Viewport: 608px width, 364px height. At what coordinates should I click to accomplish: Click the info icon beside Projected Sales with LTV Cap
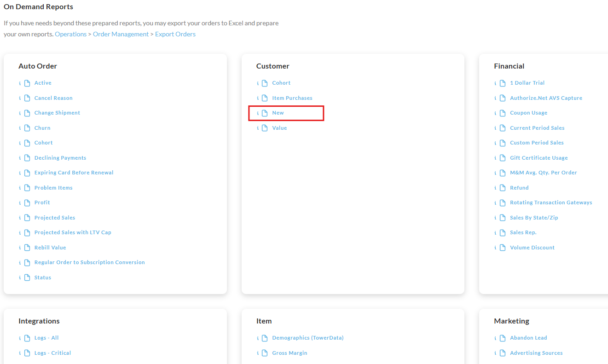tap(20, 233)
